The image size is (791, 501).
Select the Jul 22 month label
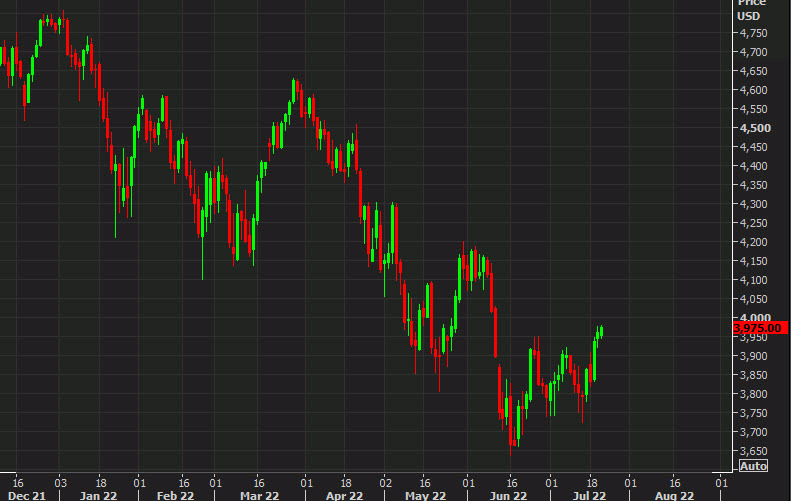589,496
